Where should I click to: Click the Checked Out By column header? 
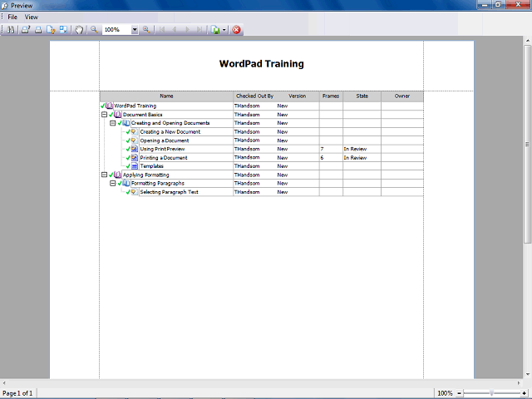pyautogui.click(x=255, y=96)
